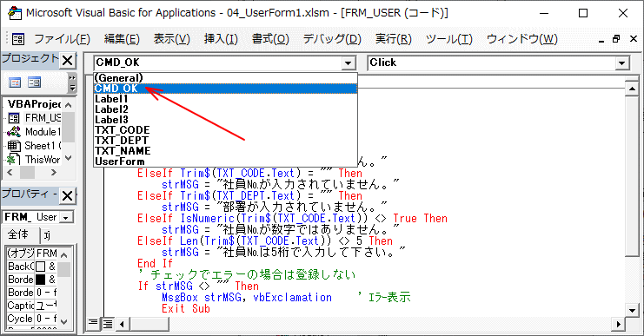Pick TXT_NAME from the object list
644x336 pixels.
(x=225, y=151)
